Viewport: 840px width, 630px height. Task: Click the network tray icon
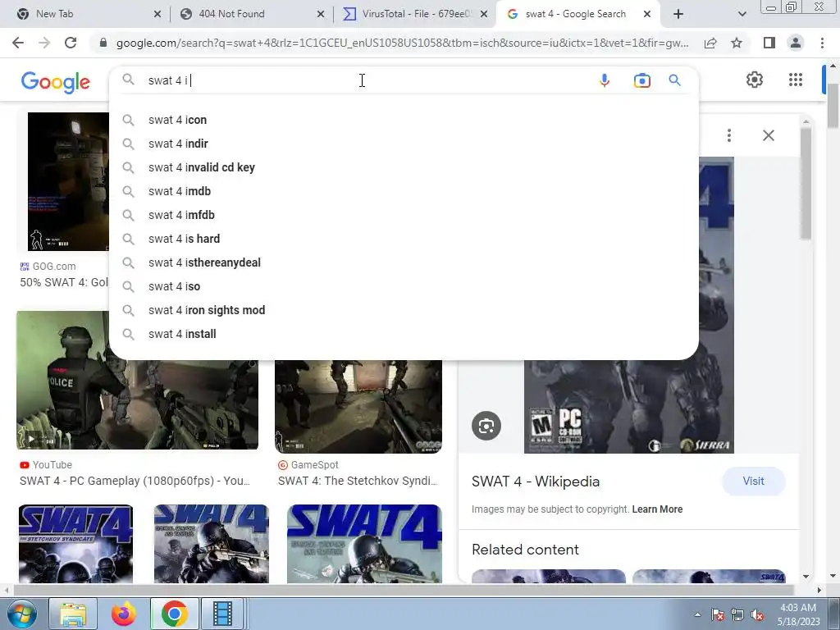(737, 615)
